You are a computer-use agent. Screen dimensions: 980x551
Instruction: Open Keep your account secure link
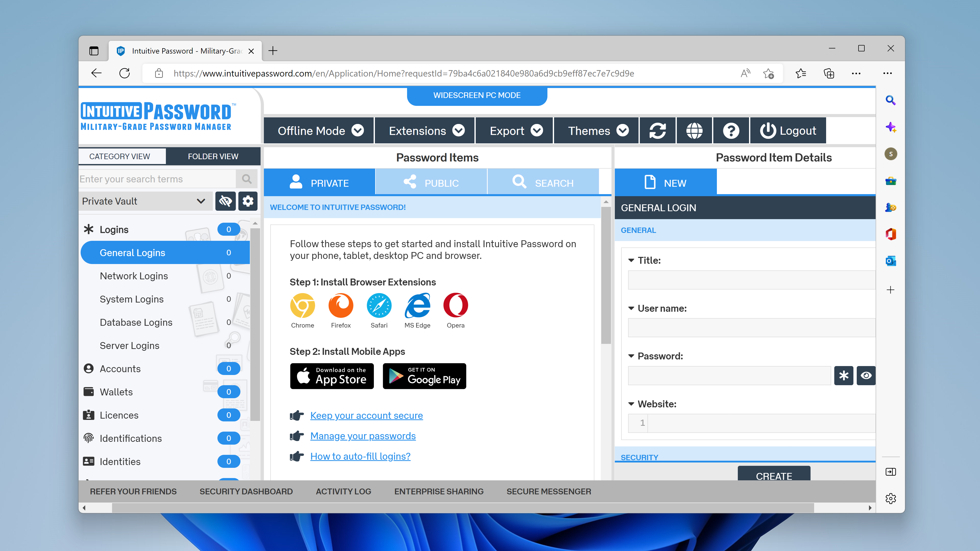[366, 415]
